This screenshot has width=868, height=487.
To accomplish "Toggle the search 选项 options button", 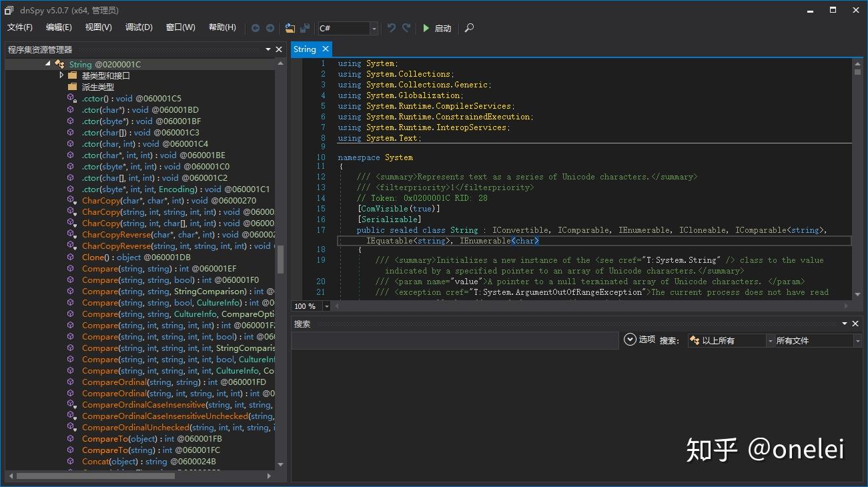I will (639, 340).
